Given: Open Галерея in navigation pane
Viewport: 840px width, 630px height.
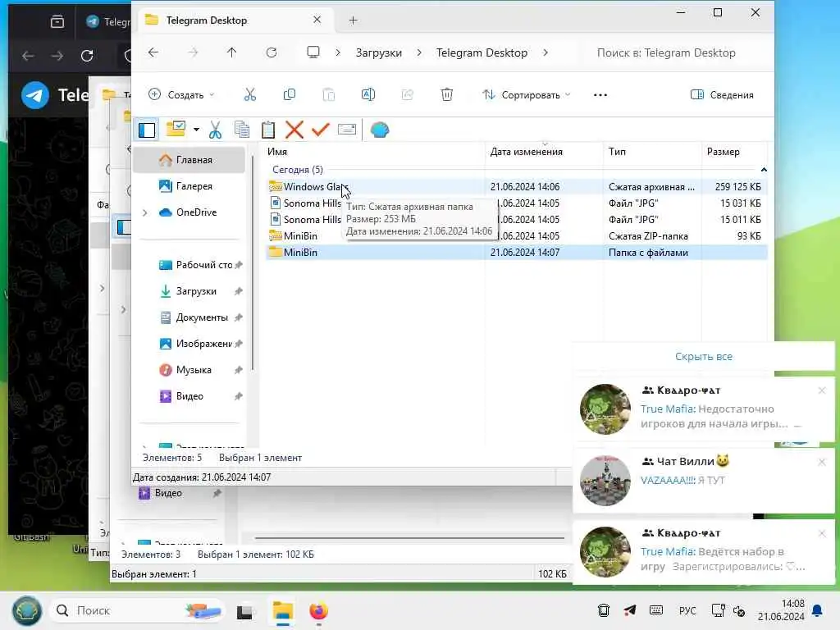Looking at the screenshot, I should pos(189,186).
